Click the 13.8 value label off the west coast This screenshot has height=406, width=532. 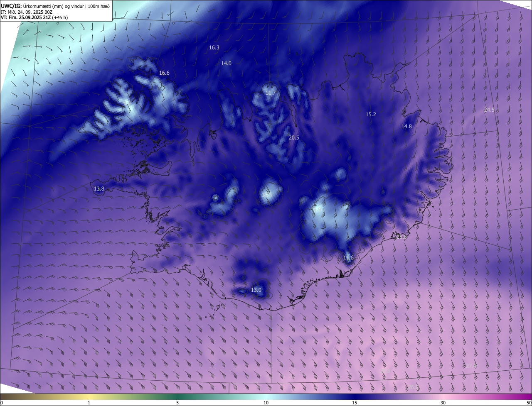pos(99,189)
